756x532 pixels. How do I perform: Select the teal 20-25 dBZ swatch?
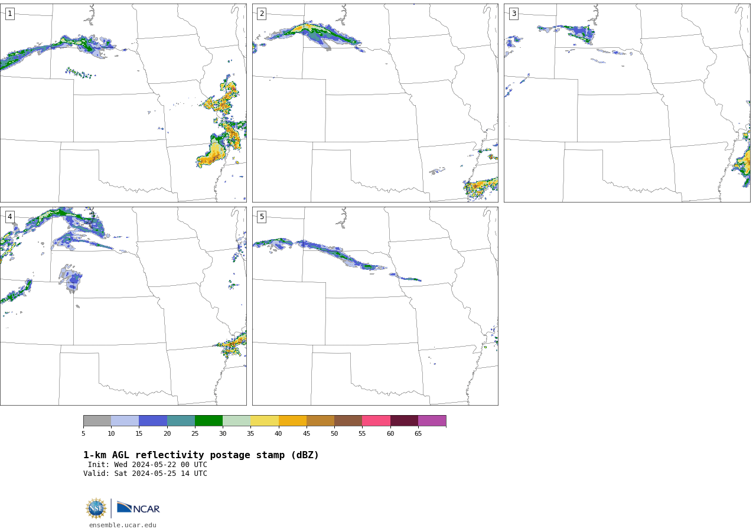tap(181, 421)
